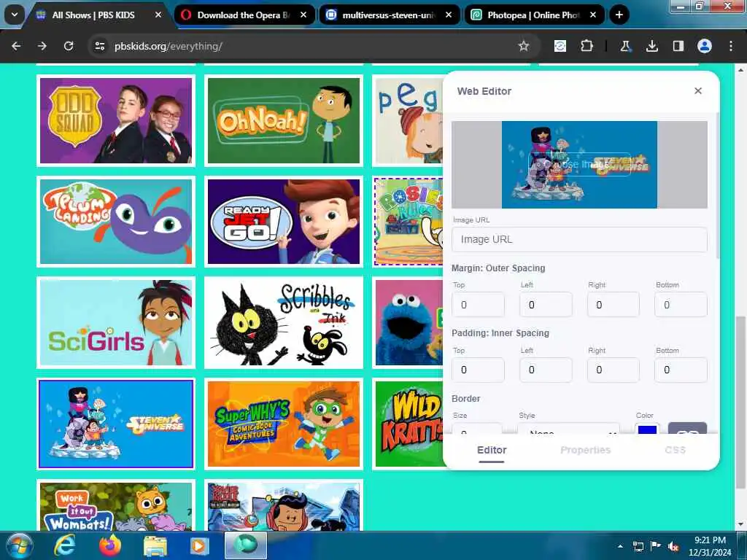Select the Properties tab in Web Editor
Viewport: 747px width, 560px height.
click(586, 450)
